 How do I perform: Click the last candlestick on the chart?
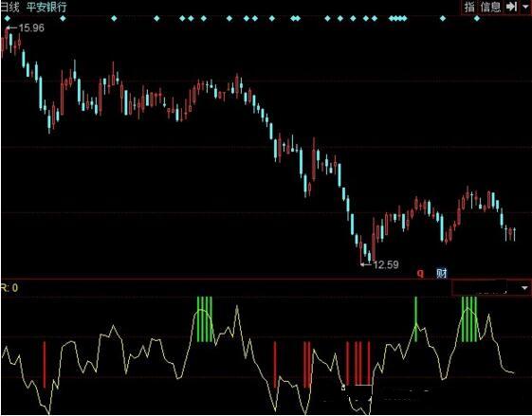(x=515, y=234)
